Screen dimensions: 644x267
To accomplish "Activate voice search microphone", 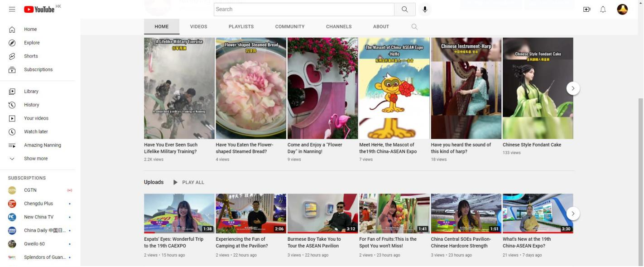I will click(425, 9).
